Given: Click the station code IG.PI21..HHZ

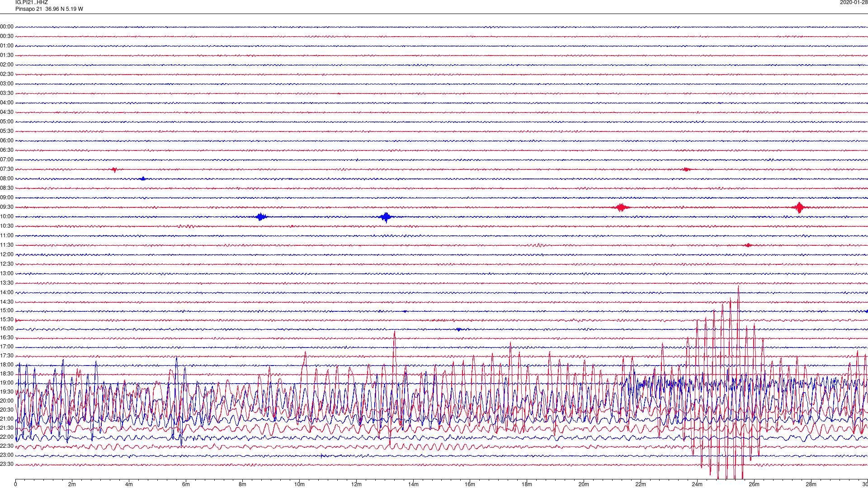Looking at the screenshot, I should 32,3.
